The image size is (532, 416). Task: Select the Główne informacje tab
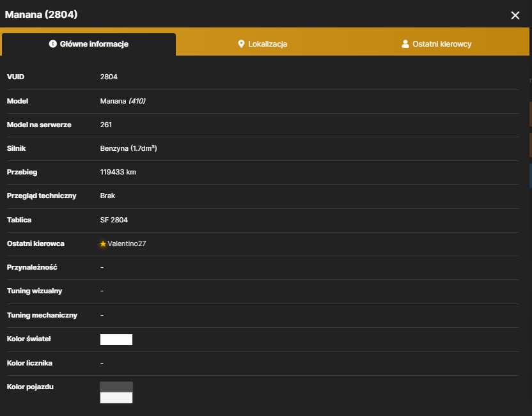[89, 44]
